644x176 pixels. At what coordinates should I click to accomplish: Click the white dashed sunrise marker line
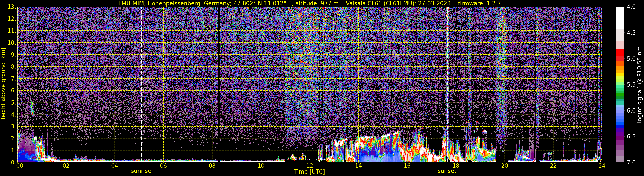(141, 85)
